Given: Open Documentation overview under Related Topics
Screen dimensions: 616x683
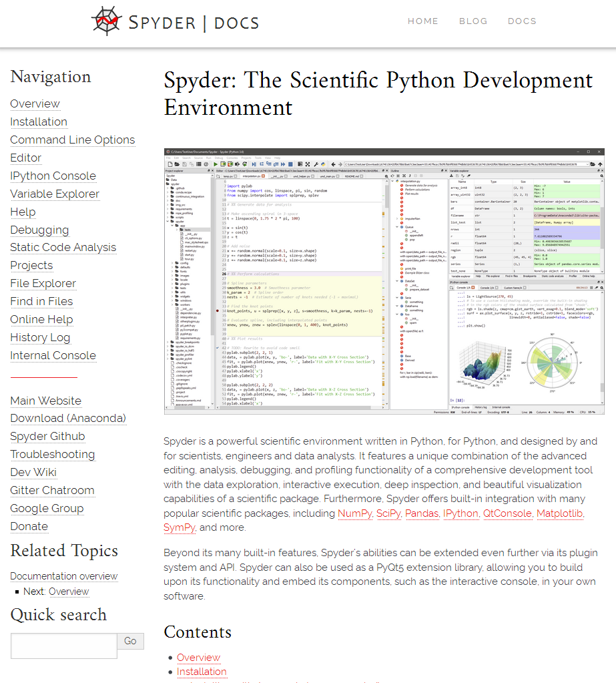Looking at the screenshot, I should pyautogui.click(x=64, y=576).
